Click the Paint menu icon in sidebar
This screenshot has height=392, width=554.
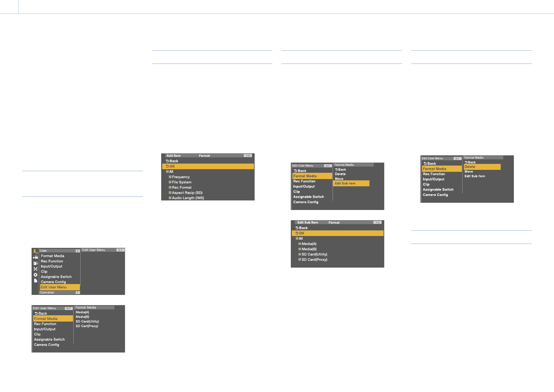click(35, 263)
